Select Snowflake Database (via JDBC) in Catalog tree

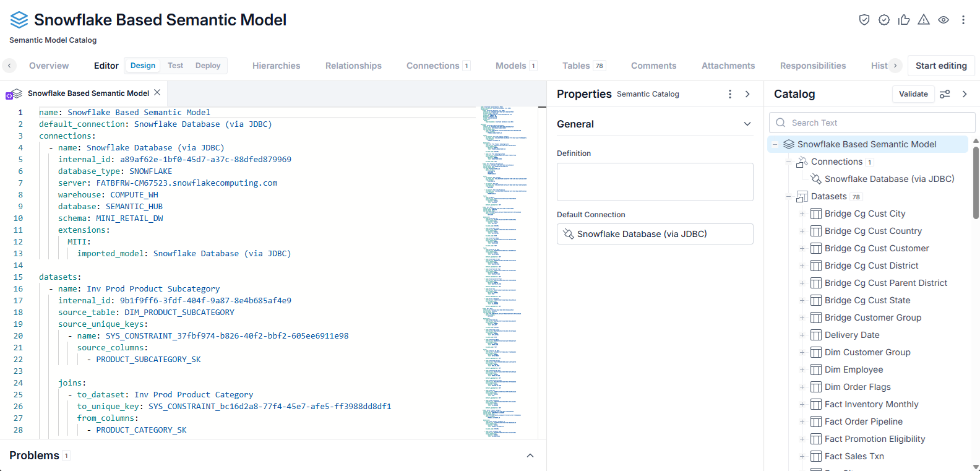[x=889, y=179]
